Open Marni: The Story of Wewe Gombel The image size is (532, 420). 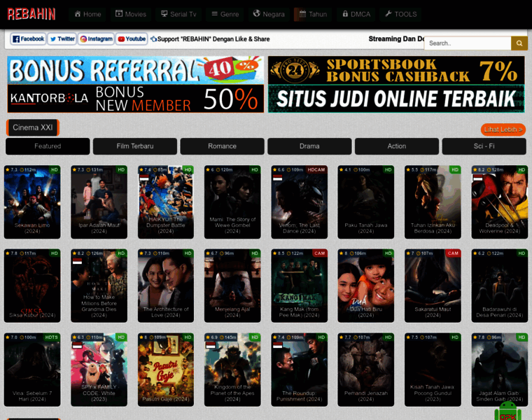(232, 202)
